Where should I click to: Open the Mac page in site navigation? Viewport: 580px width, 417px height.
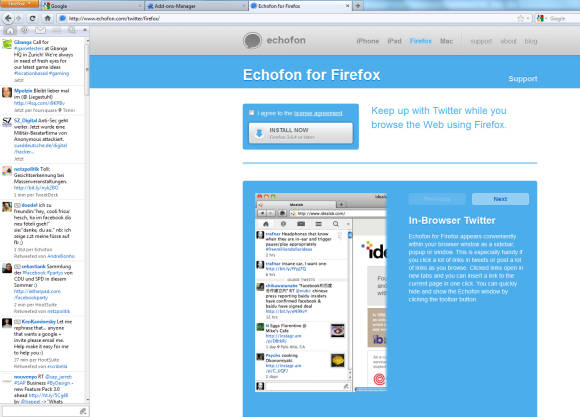click(x=446, y=41)
